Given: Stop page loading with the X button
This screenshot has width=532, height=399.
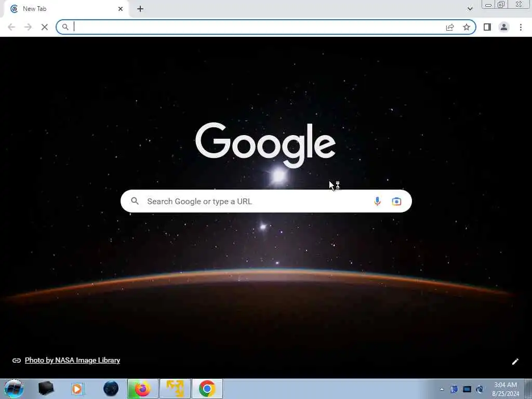Looking at the screenshot, I should [45, 27].
